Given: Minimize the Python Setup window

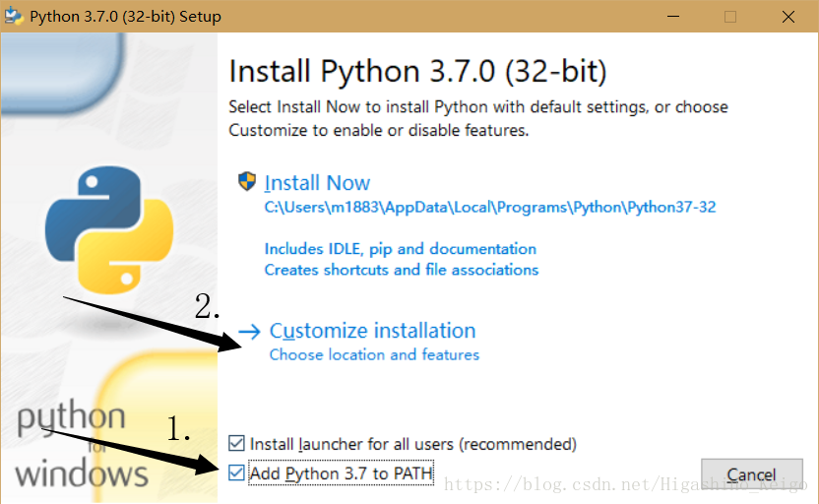Looking at the screenshot, I should [673, 16].
